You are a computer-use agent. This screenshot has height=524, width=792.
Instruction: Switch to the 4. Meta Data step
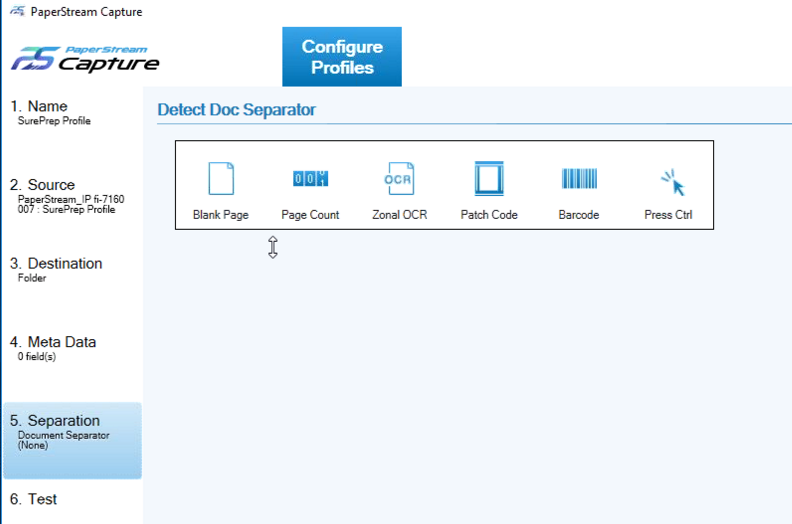coord(54,342)
